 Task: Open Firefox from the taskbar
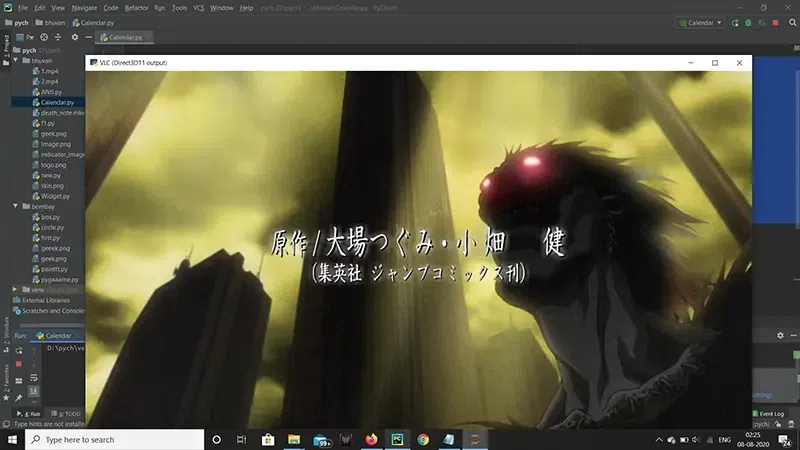tap(371, 439)
